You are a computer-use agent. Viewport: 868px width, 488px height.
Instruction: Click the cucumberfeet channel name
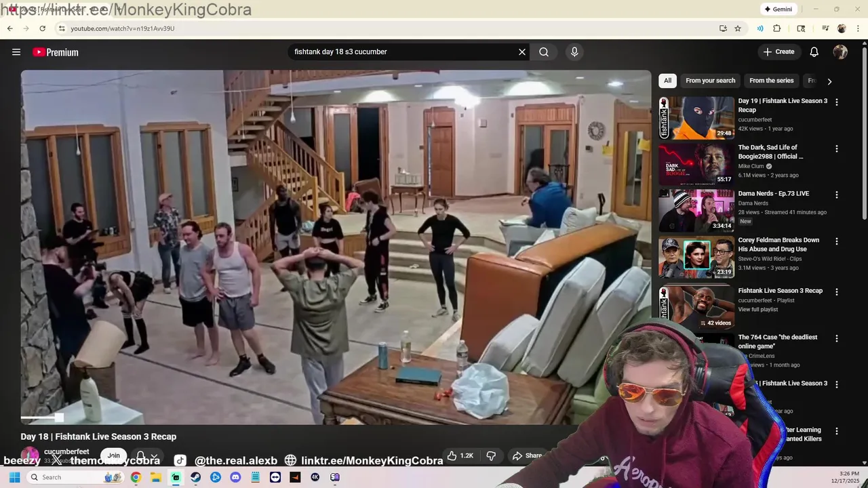click(66, 451)
